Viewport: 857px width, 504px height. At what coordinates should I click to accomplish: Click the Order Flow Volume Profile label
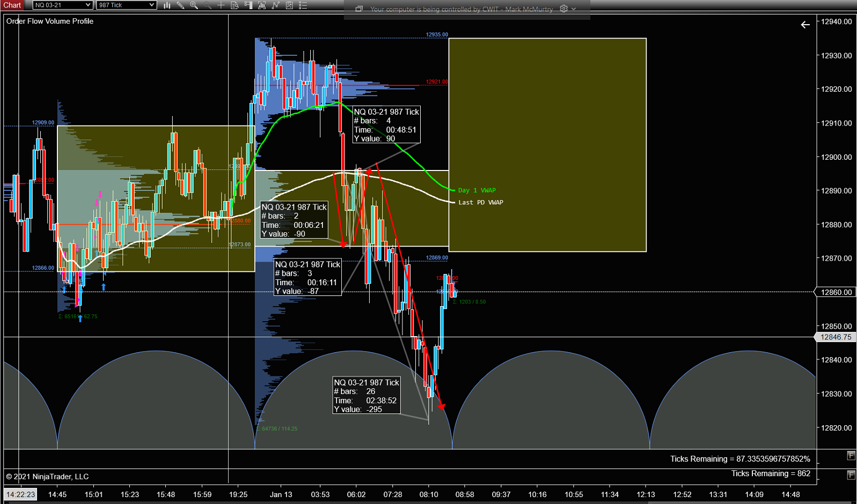50,21
